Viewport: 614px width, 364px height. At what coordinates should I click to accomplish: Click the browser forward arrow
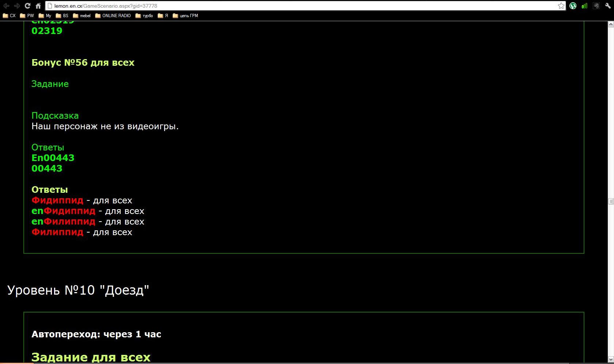(17, 6)
